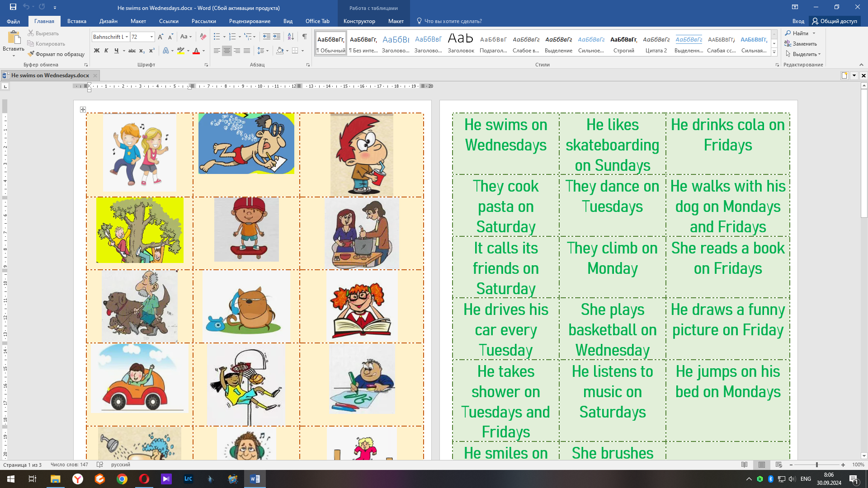Switch to the Ссылки (References) tab
Viewport: 868px width, 488px height.
169,21
